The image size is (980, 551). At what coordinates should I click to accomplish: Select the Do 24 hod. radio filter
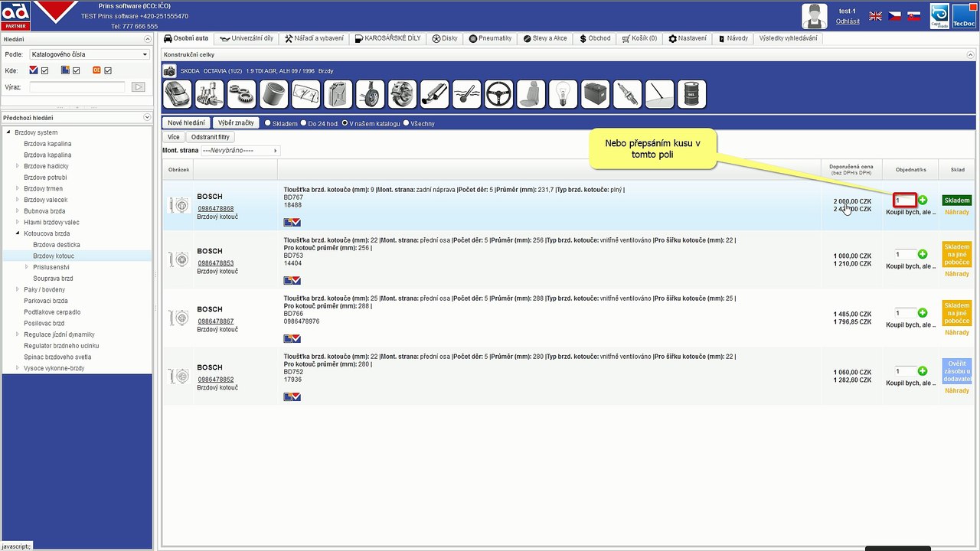[x=304, y=122]
